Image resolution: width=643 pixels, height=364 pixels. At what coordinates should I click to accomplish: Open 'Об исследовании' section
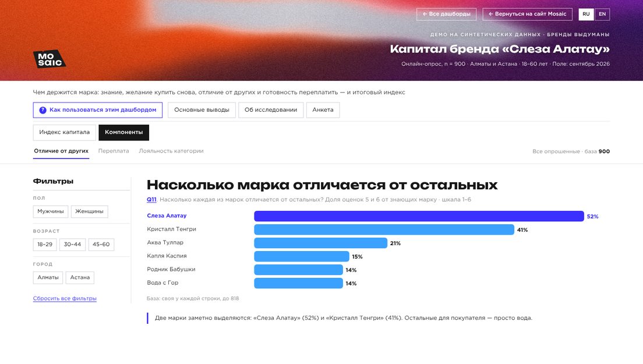pos(271,110)
